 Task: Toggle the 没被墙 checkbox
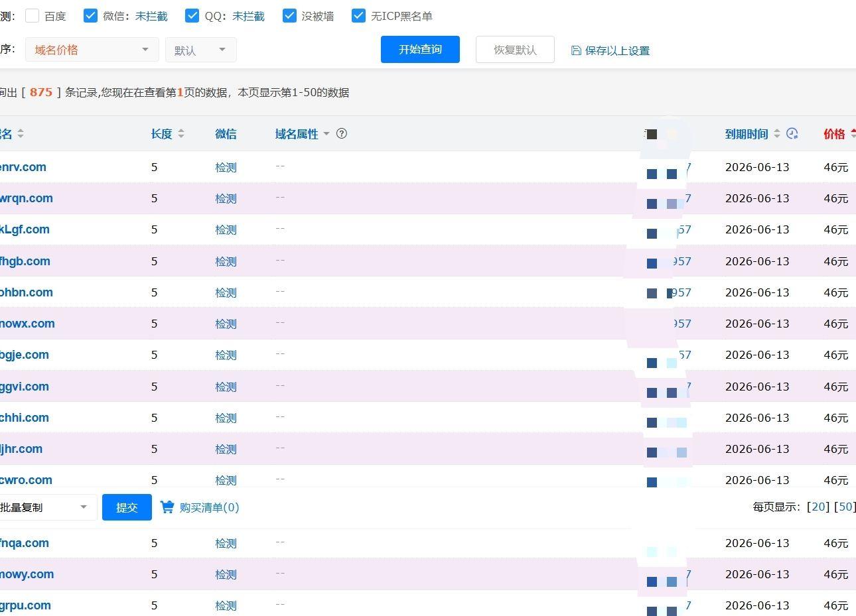click(x=289, y=16)
